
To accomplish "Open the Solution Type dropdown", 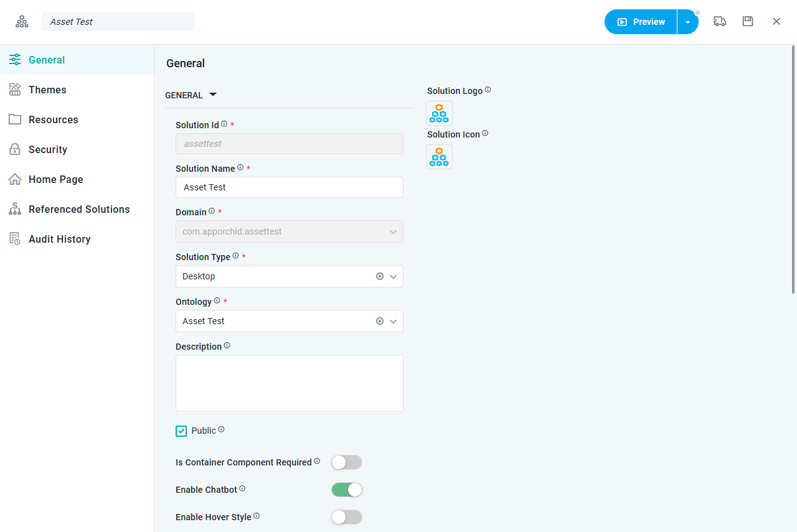I will tap(394, 276).
